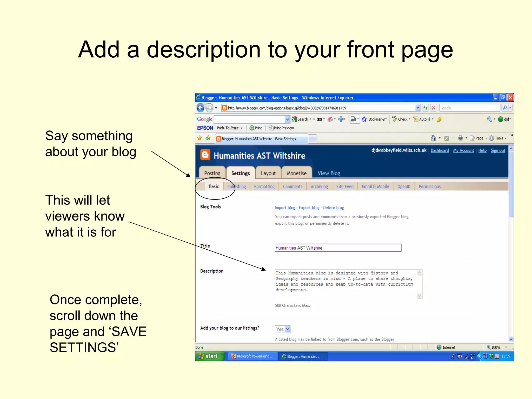This screenshot has height=399, width=532.
Task: Switch to Microsoft PowerPoint taskbar button
Action: pos(253,356)
